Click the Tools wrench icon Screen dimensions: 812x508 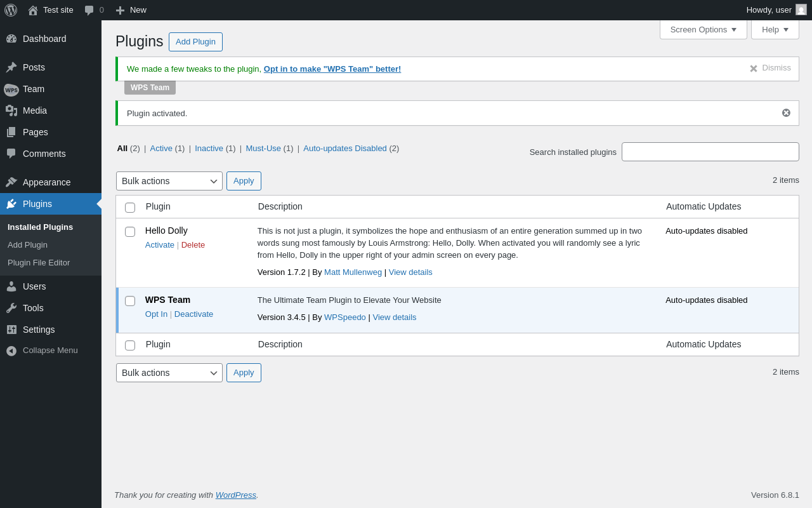(x=11, y=308)
